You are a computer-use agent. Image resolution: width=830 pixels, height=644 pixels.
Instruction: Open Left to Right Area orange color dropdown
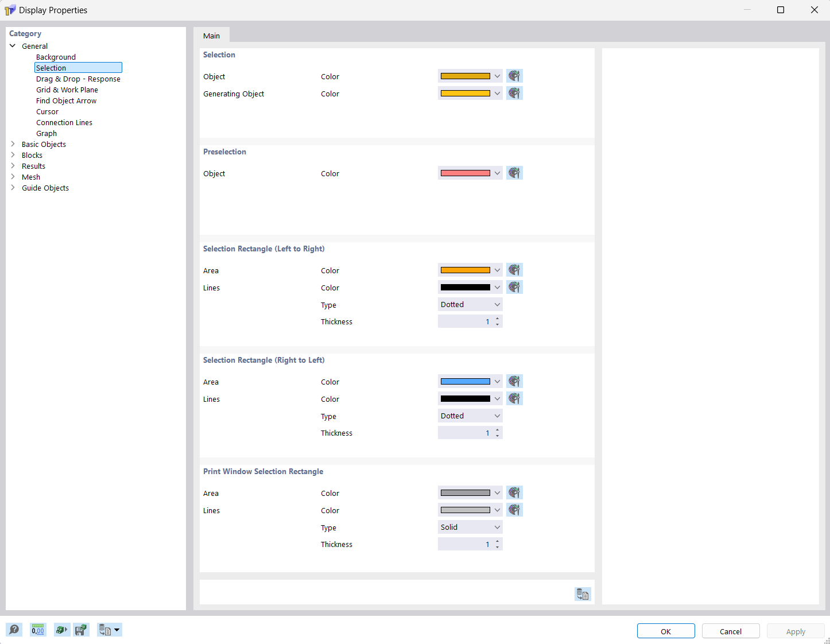point(470,270)
